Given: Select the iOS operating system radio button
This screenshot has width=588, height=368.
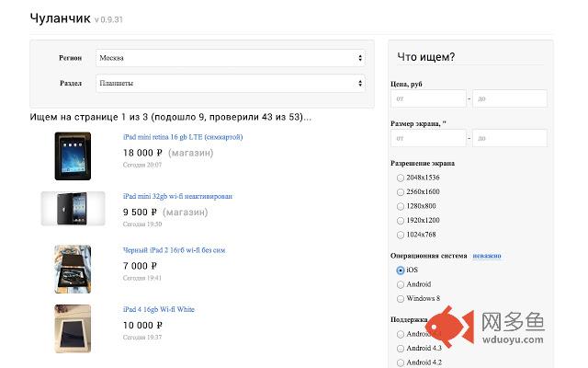Looking at the screenshot, I should [x=401, y=270].
